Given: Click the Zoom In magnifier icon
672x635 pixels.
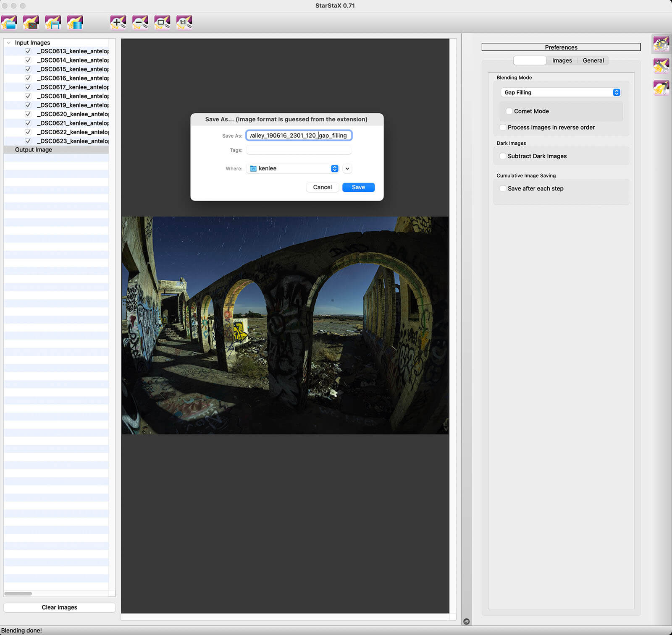Looking at the screenshot, I should pos(118,22).
